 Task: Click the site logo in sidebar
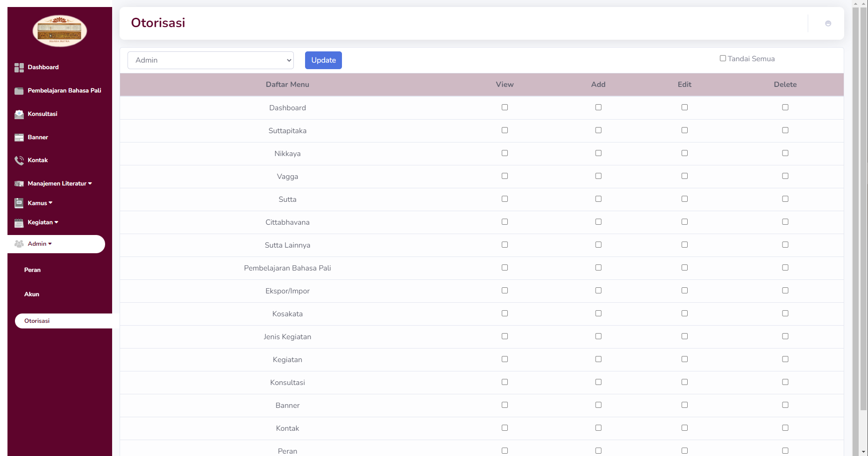60,31
